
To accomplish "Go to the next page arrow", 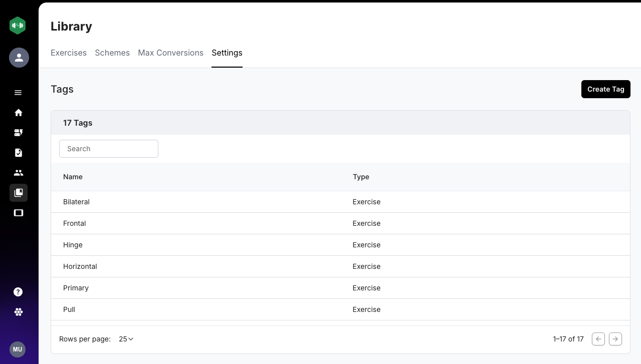I will tap(615, 339).
